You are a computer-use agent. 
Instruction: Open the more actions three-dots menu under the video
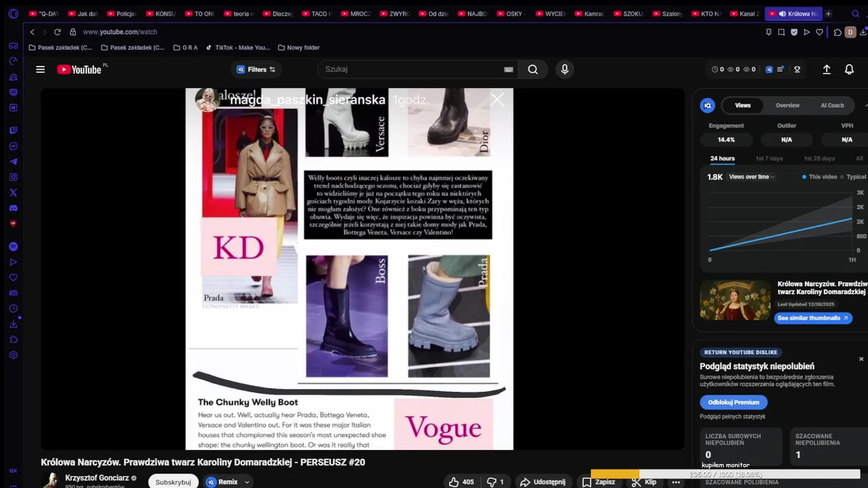pos(675,482)
